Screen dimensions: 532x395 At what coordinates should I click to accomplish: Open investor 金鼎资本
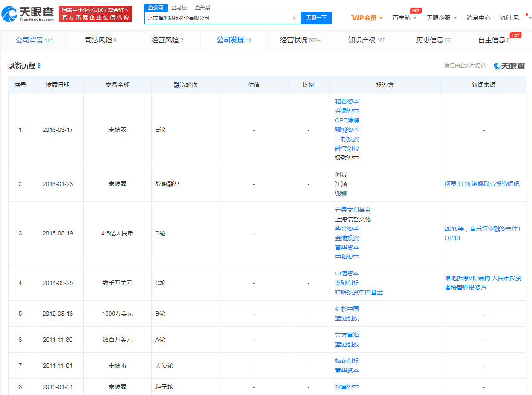(347, 111)
